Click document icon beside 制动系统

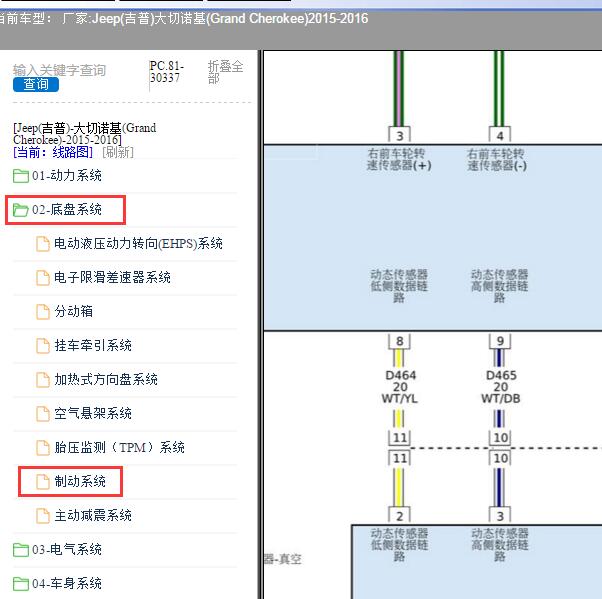[43, 482]
